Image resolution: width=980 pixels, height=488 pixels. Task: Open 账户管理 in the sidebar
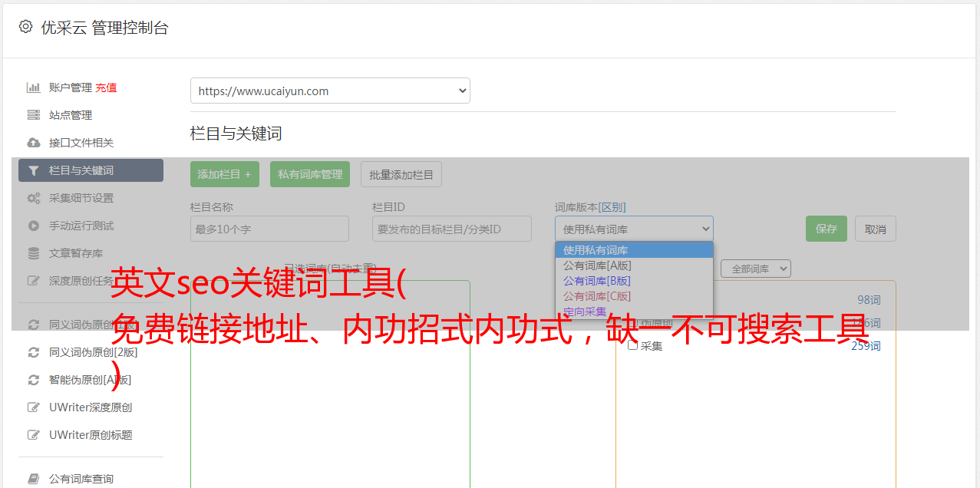tap(70, 87)
